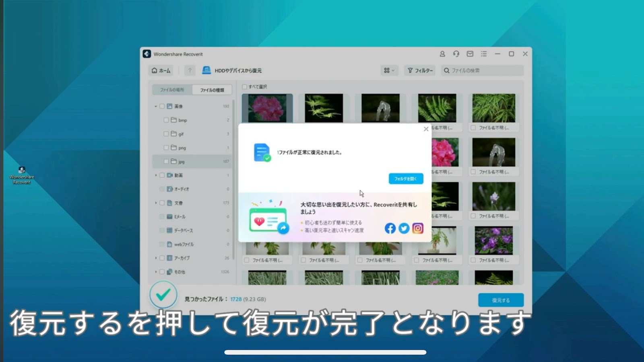The image size is (644, 362).
Task: Expand the 文書 tree node
Action: 156,203
